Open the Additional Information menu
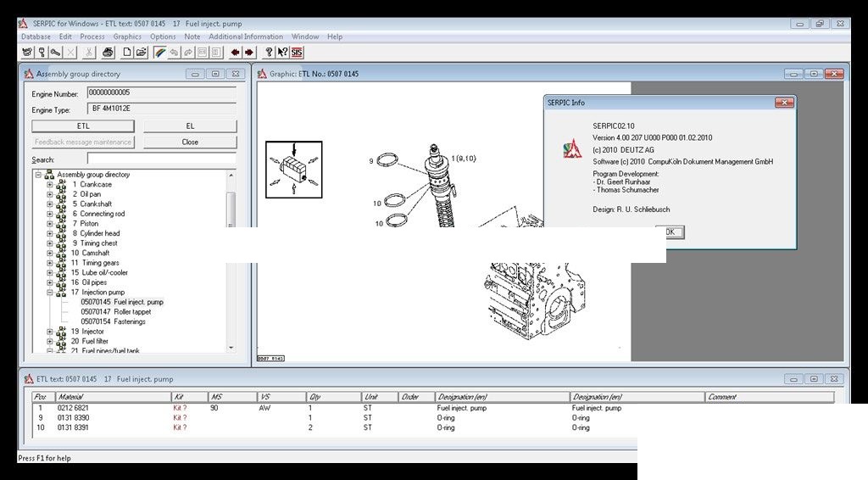Viewport: 868px width, 480px height. [x=246, y=36]
